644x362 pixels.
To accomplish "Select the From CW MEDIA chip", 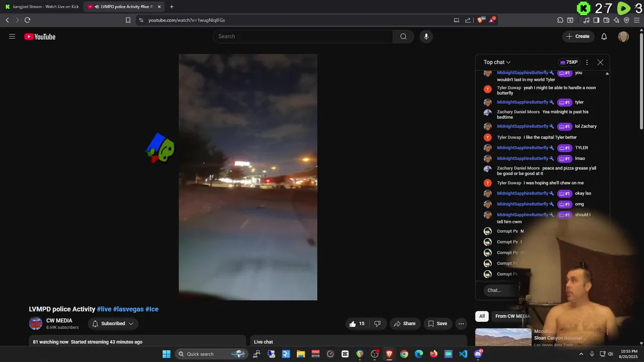I will [x=512, y=316].
